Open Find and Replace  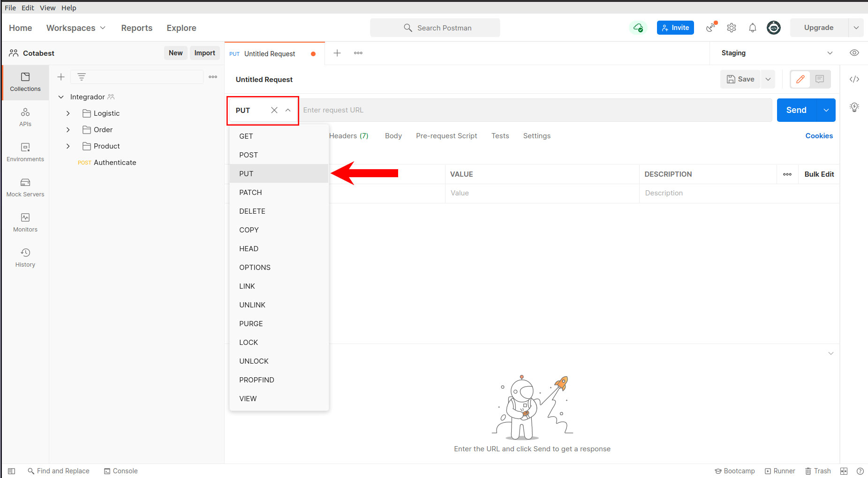coord(59,471)
